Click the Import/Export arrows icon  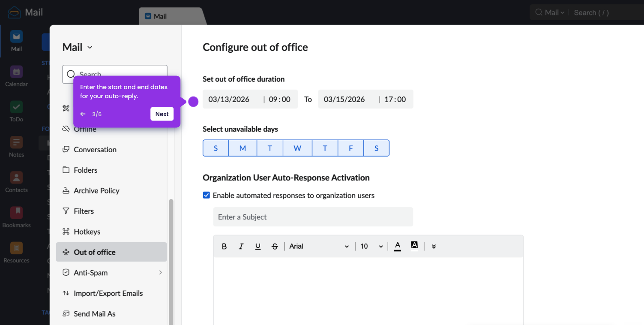click(x=66, y=293)
